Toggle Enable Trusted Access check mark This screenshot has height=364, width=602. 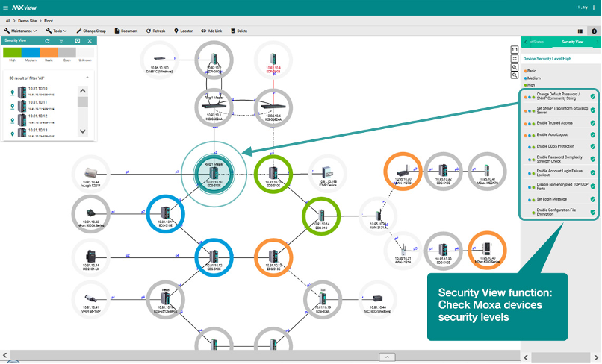(592, 123)
